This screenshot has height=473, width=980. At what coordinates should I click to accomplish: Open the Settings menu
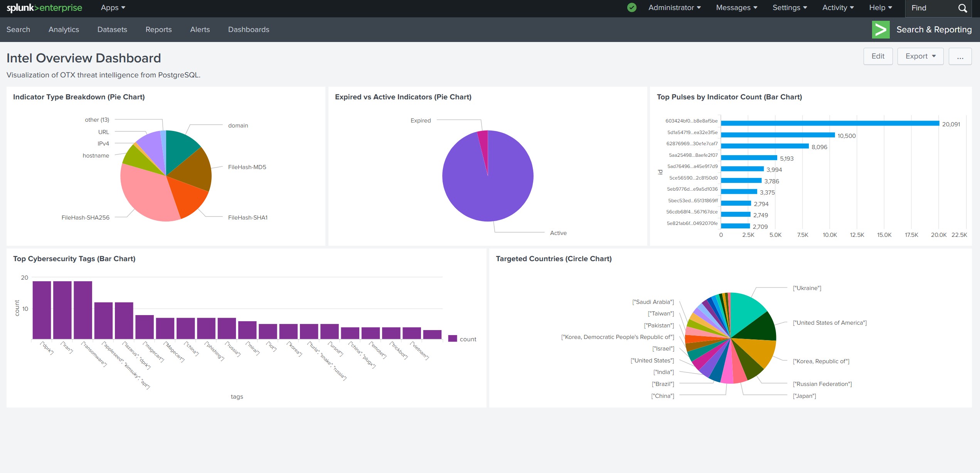(x=789, y=7)
